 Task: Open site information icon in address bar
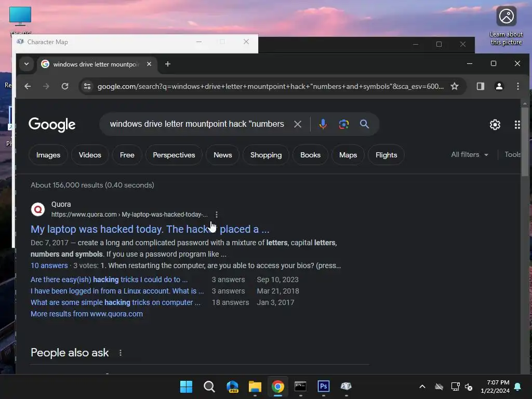point(87,86)
